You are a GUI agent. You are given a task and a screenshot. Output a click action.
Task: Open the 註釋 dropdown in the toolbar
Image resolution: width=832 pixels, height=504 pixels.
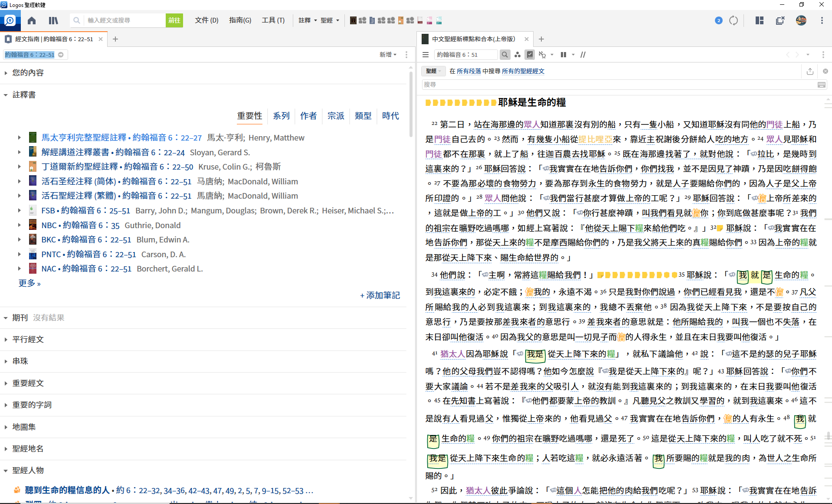coord(308,20)
